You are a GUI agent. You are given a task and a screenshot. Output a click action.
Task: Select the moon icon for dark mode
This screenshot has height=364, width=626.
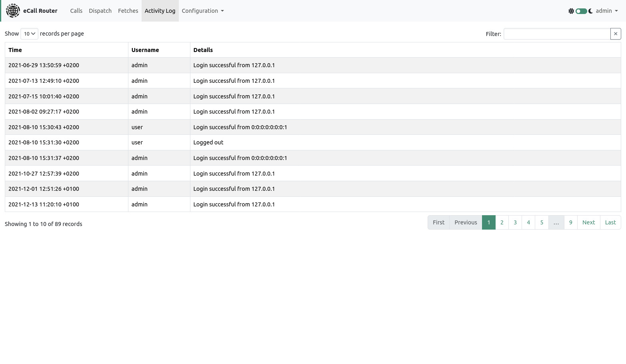591,11
